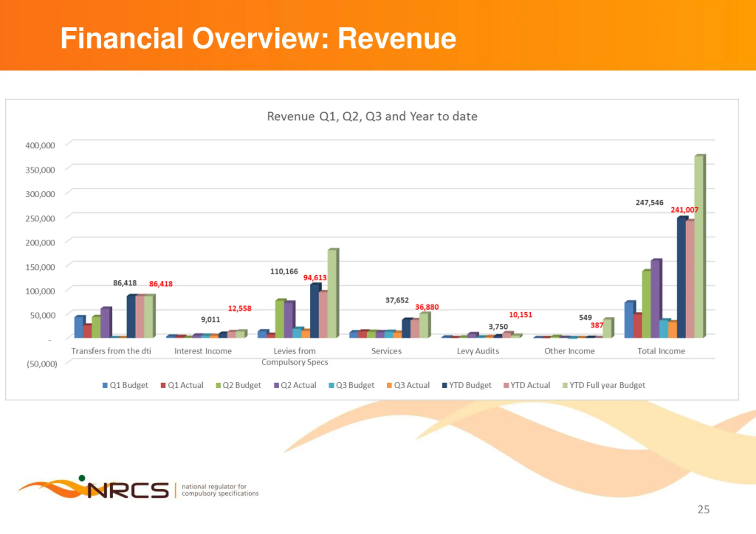
Task: Click the Q1 Actual red legend swatch
Action: coord(163,385)
